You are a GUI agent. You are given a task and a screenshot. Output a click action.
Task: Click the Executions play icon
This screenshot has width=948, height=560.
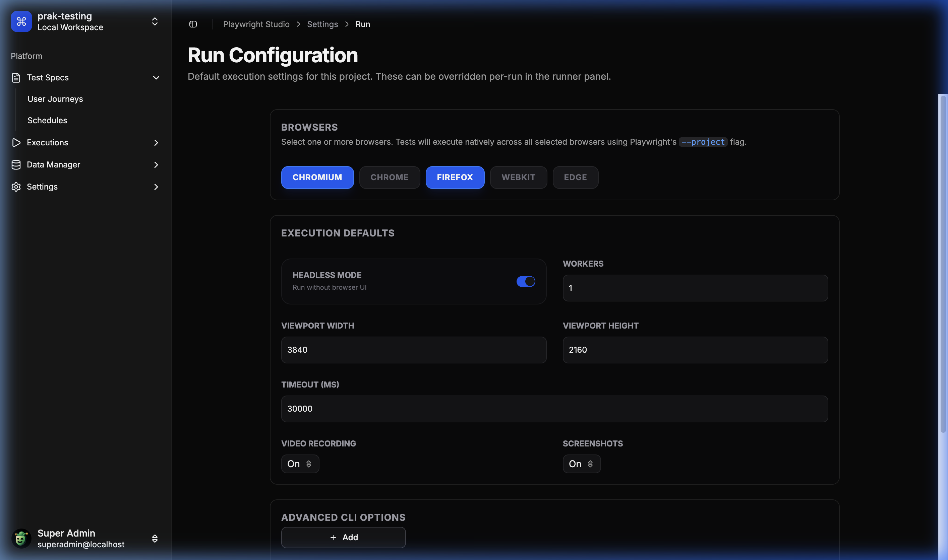16,143
